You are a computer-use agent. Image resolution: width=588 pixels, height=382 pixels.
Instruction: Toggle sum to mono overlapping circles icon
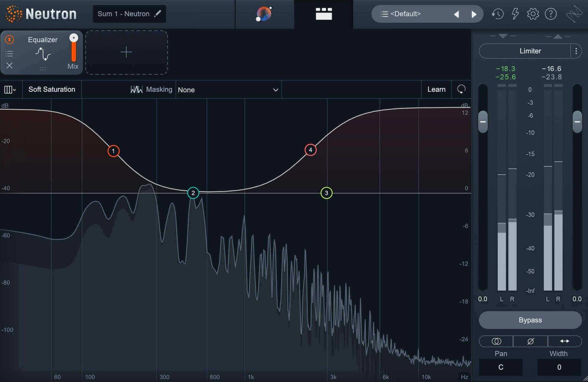pos(496,341)
